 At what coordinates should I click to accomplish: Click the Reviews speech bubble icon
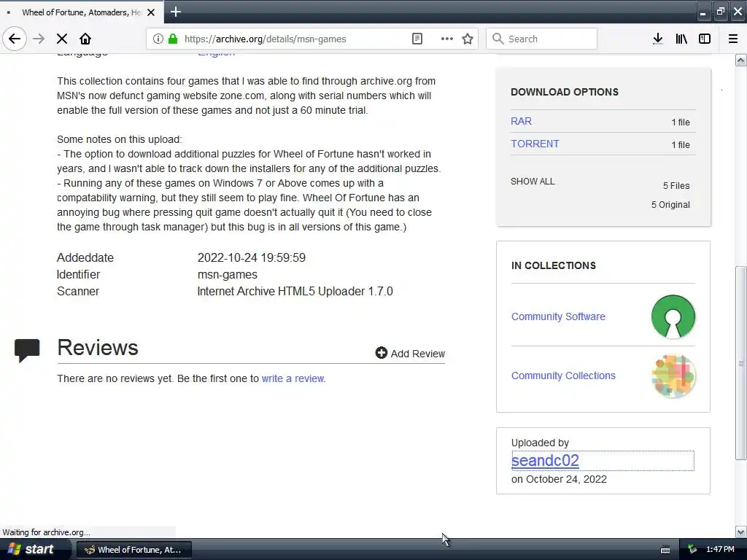[27, 351]
